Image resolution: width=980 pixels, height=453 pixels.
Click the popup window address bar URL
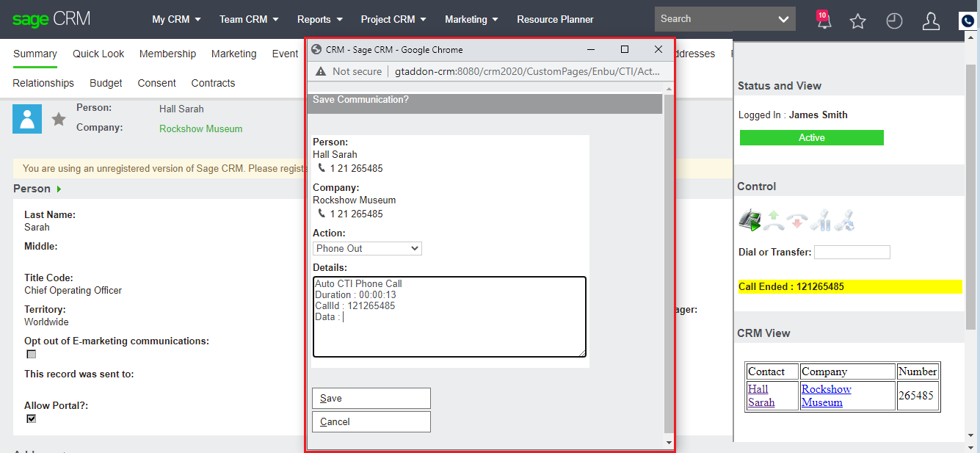click(x=527, y=71)
